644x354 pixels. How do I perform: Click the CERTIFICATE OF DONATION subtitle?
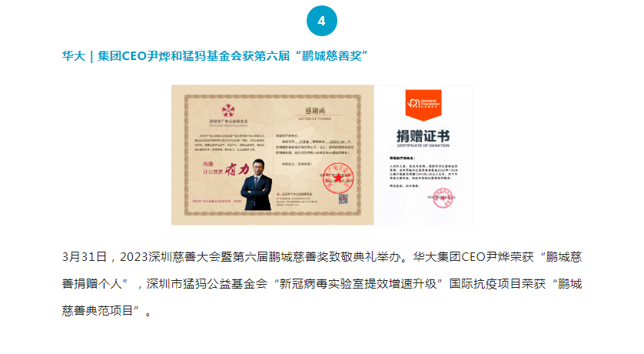point(423,145)
